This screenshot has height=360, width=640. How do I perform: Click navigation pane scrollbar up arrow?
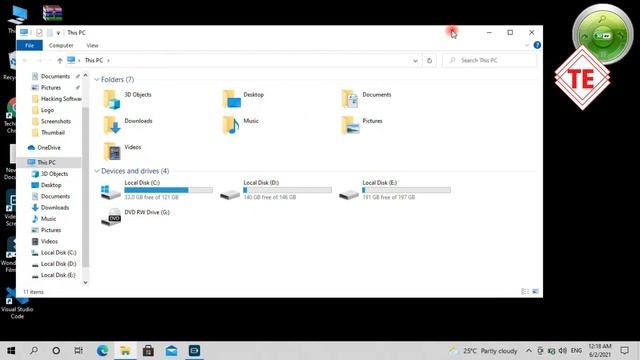pyautogui.click(x=85, y=76)
